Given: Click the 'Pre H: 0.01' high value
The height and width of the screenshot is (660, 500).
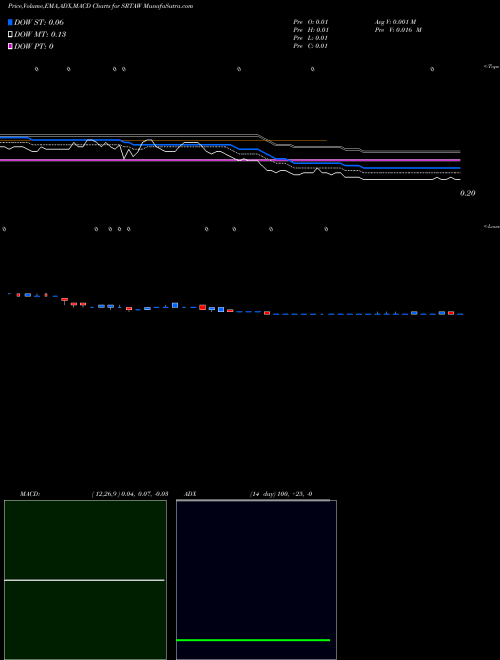Looking at the screenshot, I should pyautogui.click(x=311, y=30).
